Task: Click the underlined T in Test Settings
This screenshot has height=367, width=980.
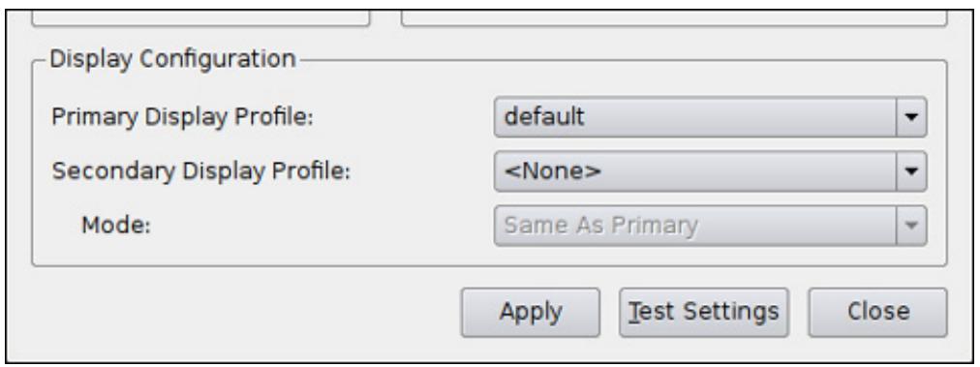Action: [x=634, y=311]
